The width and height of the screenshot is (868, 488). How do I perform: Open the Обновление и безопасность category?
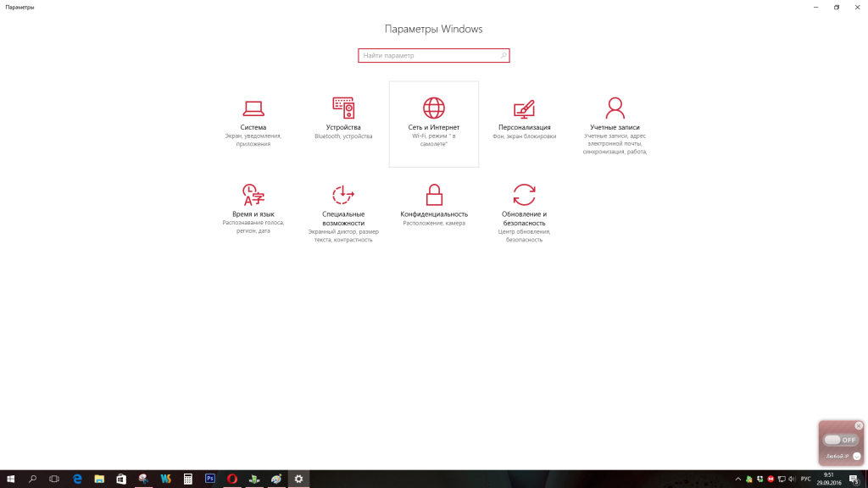click(524, 211)
